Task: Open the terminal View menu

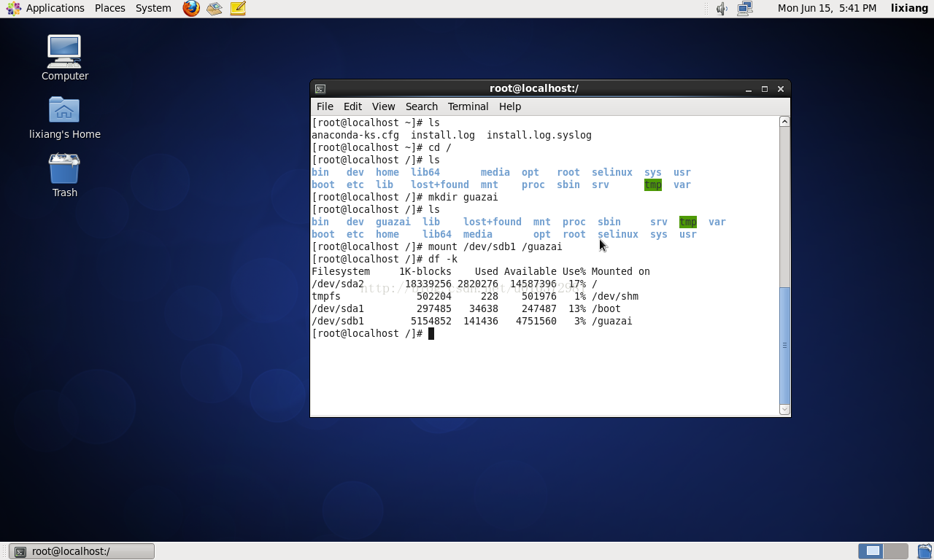Action: [383, 106]
